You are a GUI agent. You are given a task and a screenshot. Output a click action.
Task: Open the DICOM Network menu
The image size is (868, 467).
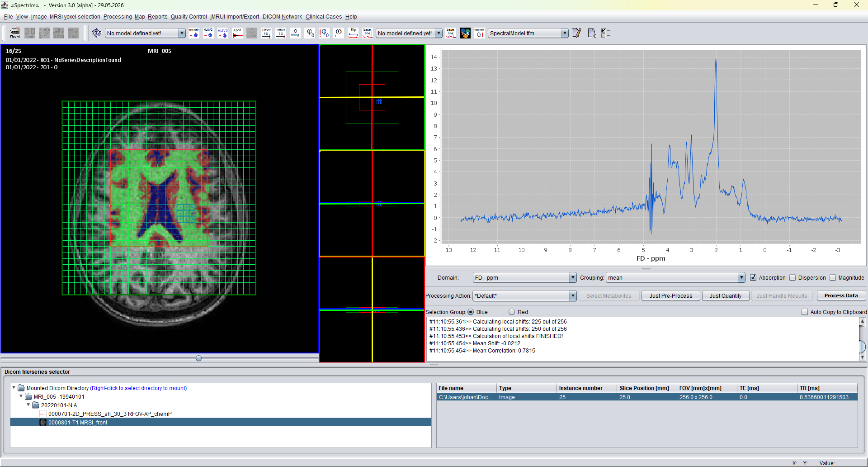coord(282,17)
